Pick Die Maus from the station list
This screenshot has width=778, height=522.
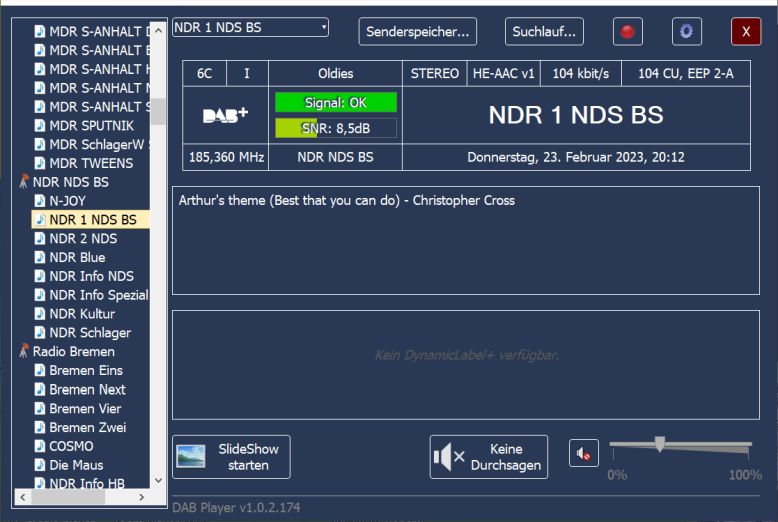click(x=76, y=465)
